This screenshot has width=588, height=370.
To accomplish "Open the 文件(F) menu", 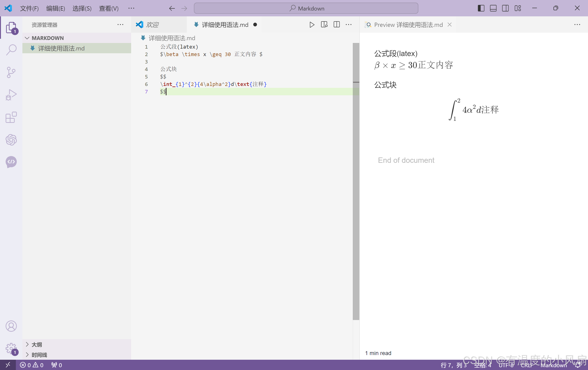I will (x=29, y=8).
